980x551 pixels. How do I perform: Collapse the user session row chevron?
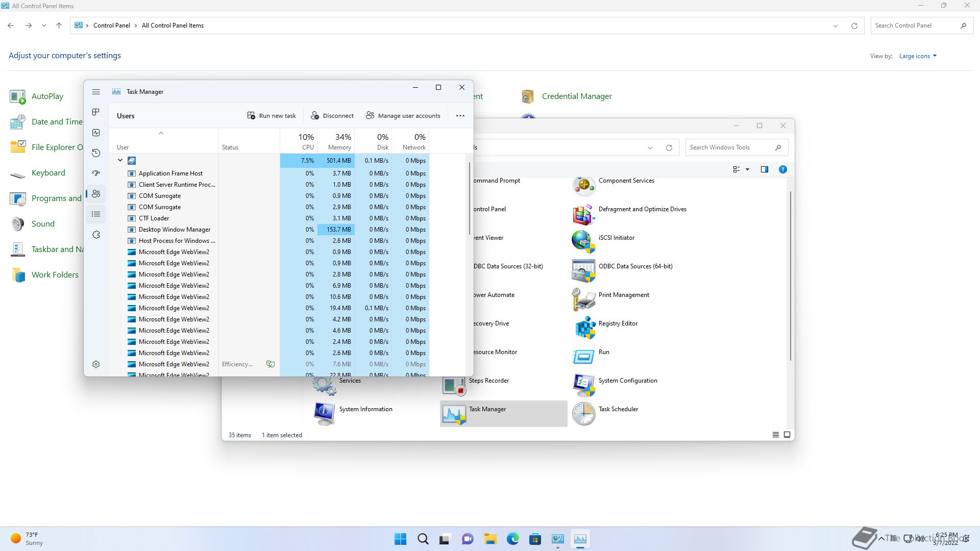tap(120, 160)
